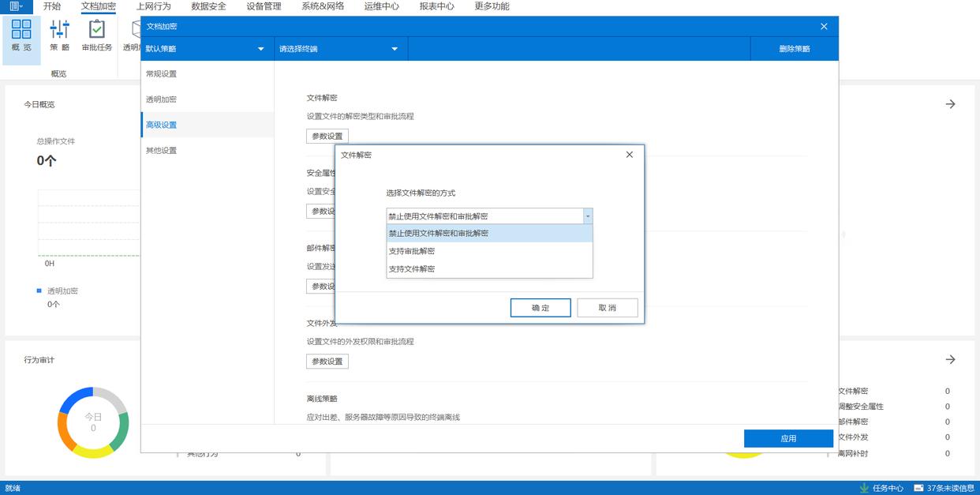Click the 行为审计 card title
980x495 pixels.
pyautogui.click(x=39, y=360)
